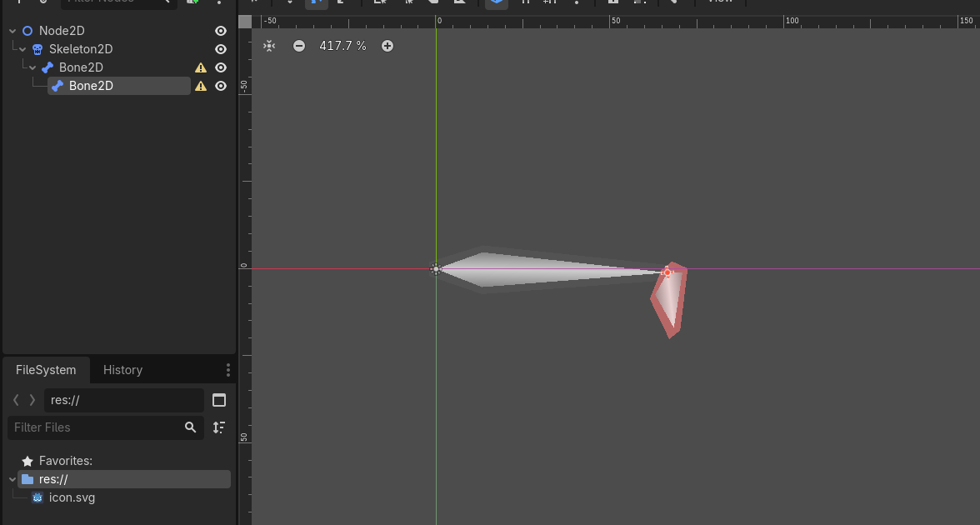Switch to the History tab
This screenshot has height=525, width=980.
point(122,370)
